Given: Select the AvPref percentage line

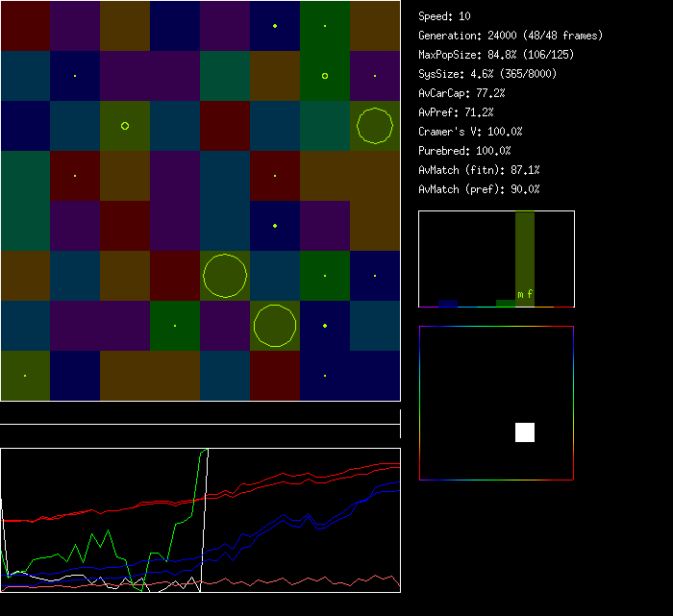Looking at the screenshot, I should point(456,112).
